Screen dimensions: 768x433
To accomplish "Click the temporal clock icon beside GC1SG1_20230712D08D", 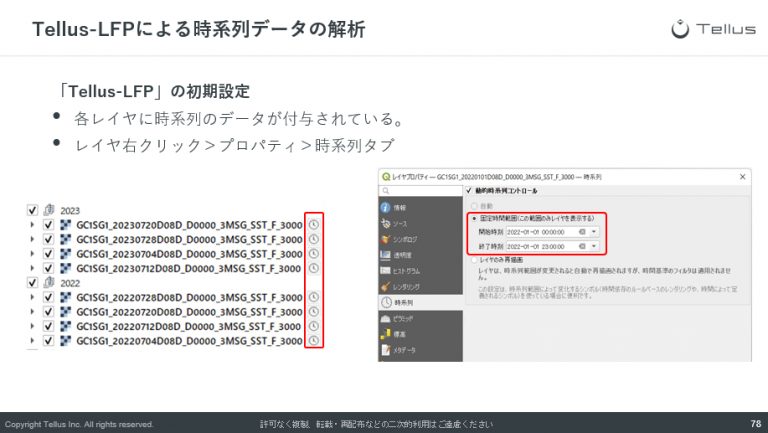I will tap(314, 268).
